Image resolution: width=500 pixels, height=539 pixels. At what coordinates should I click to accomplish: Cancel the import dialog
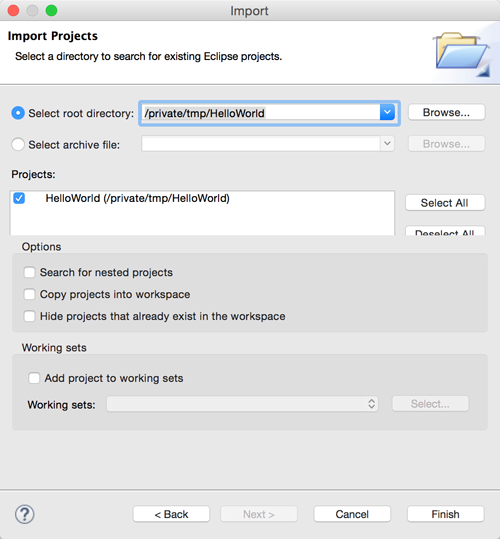(x=352, y=514)
